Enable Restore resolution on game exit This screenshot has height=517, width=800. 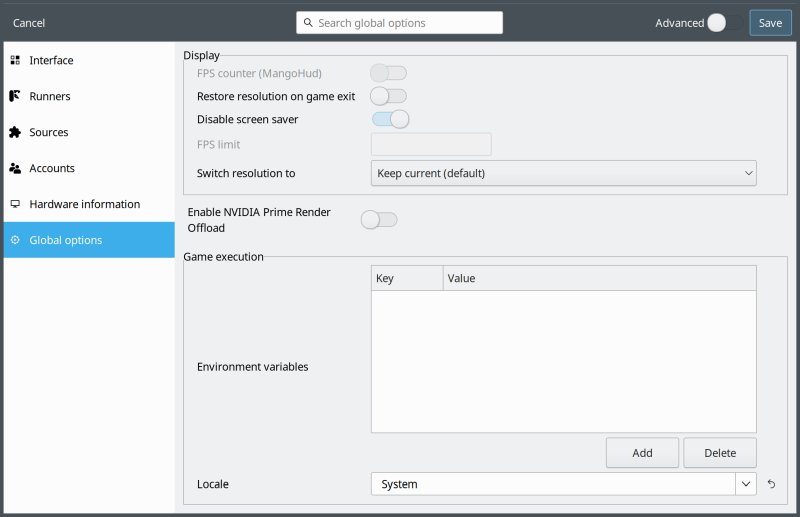click(x=388, y=96)
